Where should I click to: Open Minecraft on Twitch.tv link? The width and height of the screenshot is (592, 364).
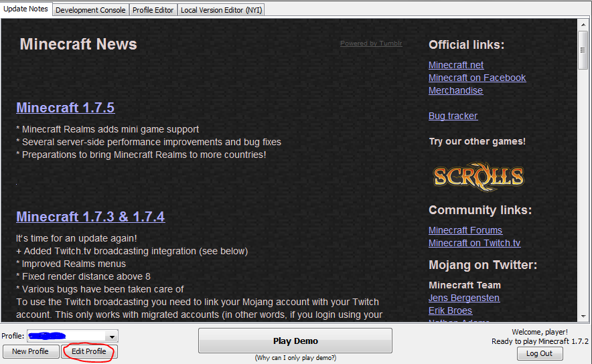coord(475,244)
